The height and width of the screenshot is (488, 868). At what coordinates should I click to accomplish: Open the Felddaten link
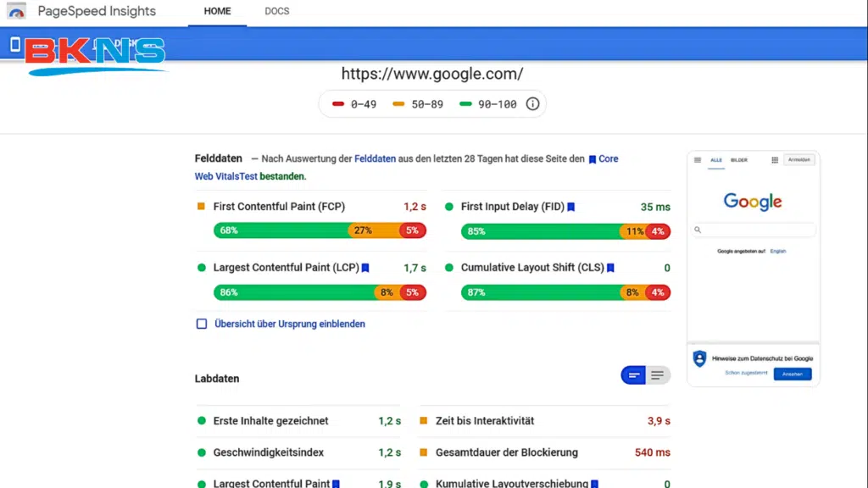pos(375,158)
